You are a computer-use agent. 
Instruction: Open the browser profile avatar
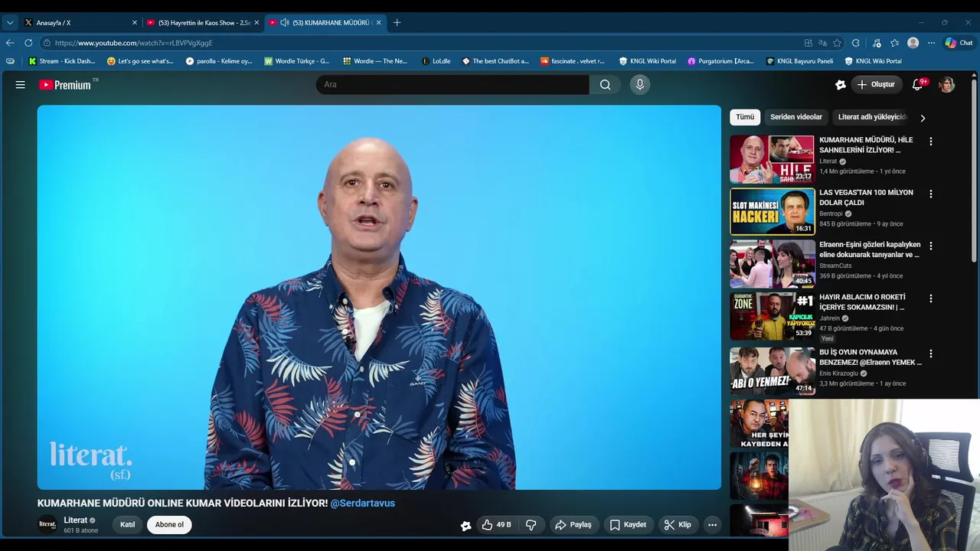[913, 43]
